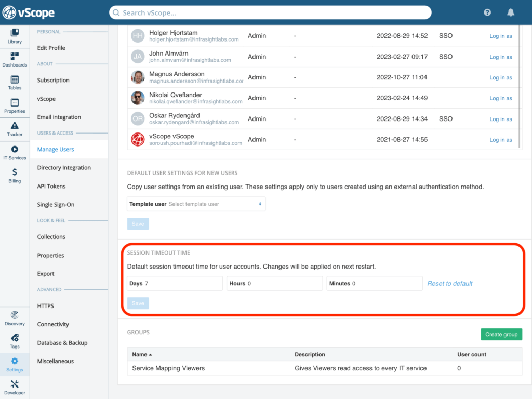
Task: Open the Template user dropdown
Action: point(196,204)
